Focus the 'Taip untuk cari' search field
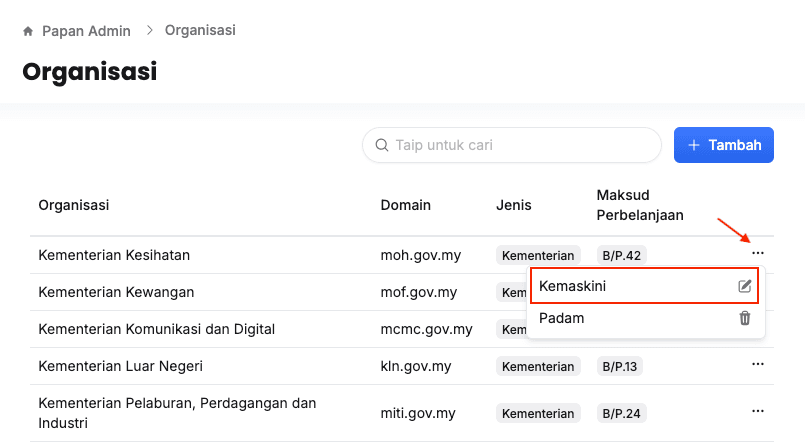 [x=520, y=145]
